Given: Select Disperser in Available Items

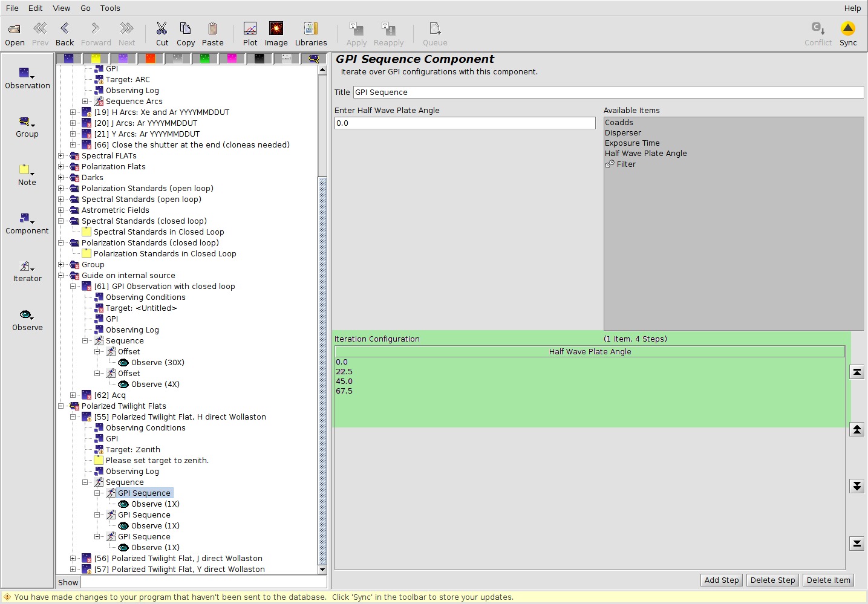Looking at the screenshot, I should pos(623,133).
